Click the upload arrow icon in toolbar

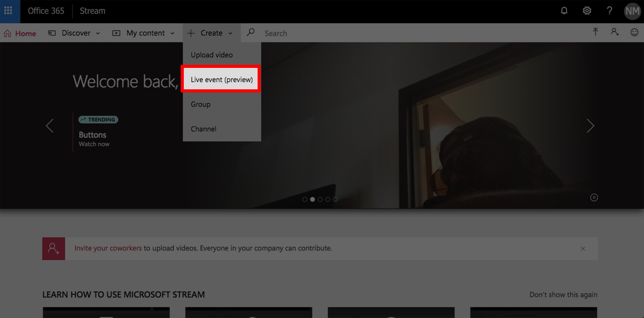(595, 32)
